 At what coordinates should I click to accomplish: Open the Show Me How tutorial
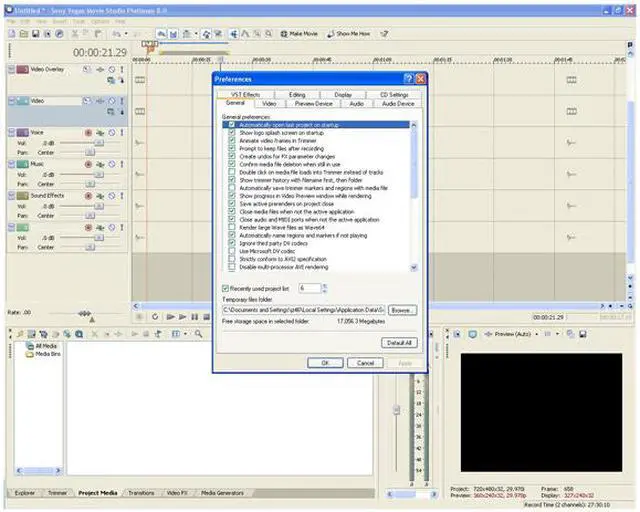coord(348,33)
